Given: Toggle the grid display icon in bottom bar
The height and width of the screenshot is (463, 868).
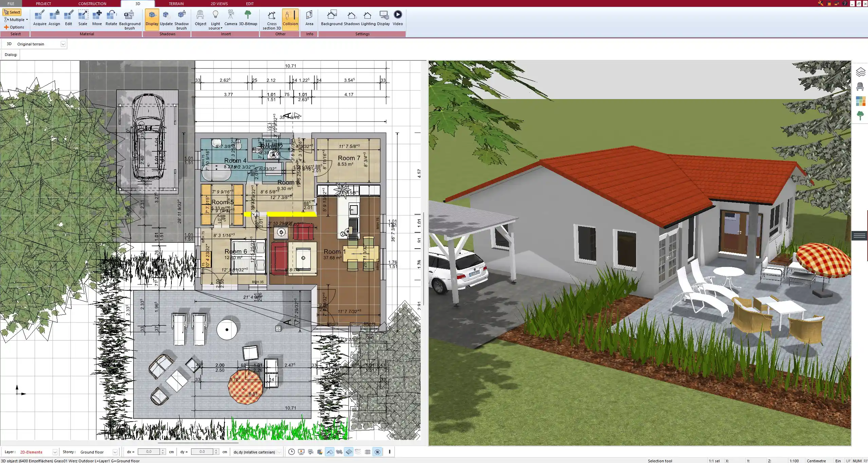Looking at the screenshot, I should point(368,452).
